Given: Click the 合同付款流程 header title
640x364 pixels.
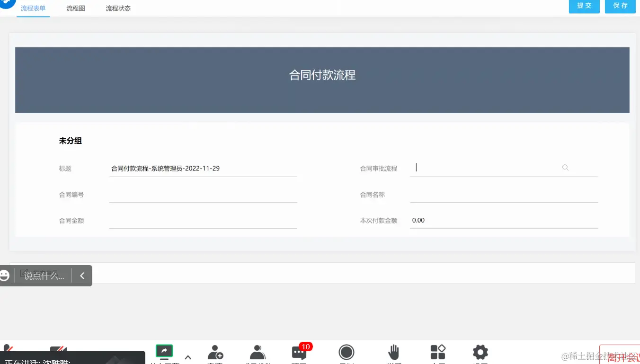Looking at the screenshot, I should pyautogui.click(x=322, y=75).
